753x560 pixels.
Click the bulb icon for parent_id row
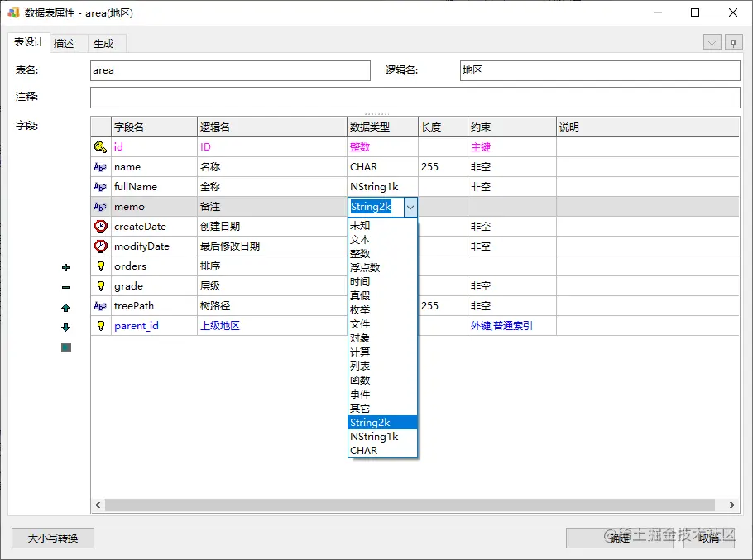101,326
